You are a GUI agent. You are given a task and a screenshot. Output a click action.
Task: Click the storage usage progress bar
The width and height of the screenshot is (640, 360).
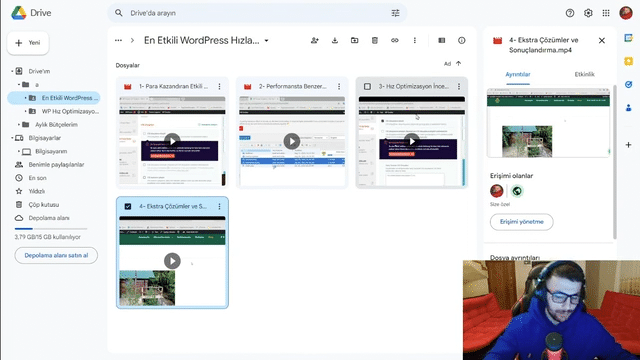click(51, 229)
